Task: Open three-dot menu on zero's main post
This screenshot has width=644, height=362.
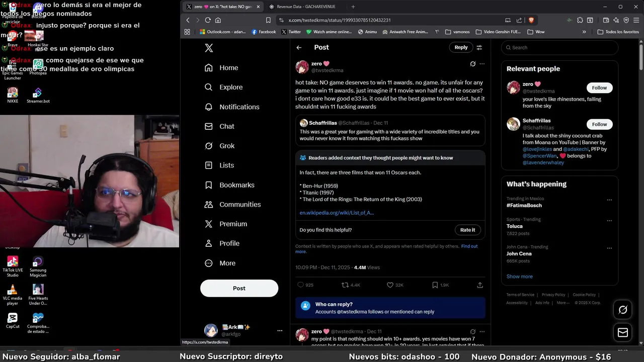Action: [482, 64]
